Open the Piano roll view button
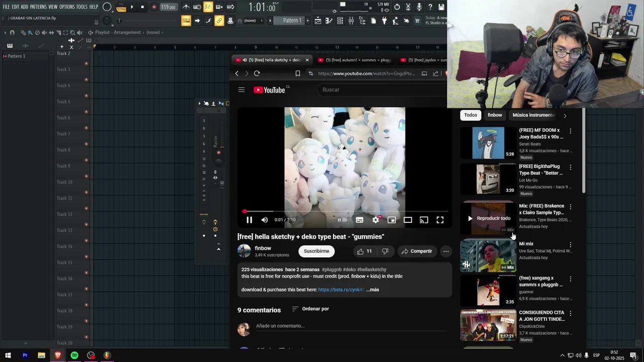Screen dimensions: 644x362 329,21
